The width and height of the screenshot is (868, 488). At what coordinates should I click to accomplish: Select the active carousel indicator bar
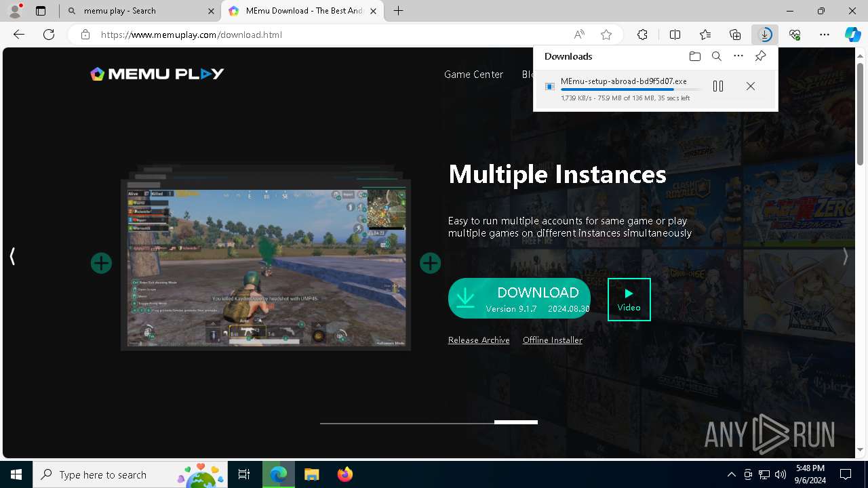click(515, 422)
